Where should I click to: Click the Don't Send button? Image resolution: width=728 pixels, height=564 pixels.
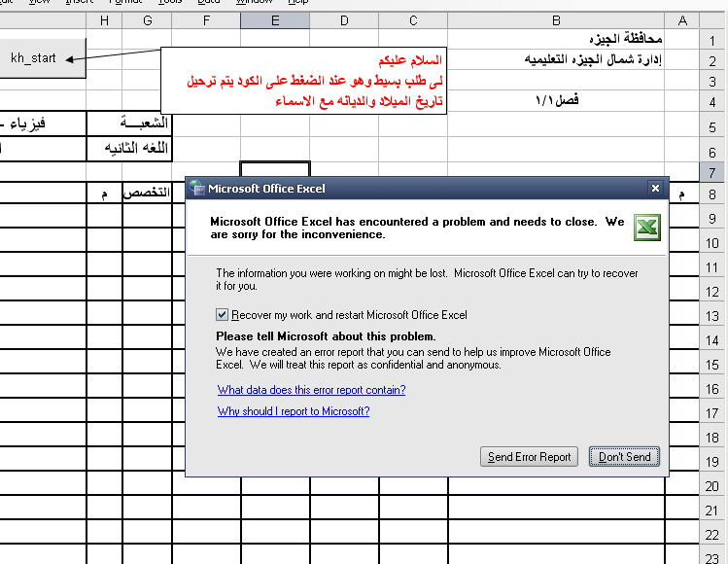(x=624, y=457)
